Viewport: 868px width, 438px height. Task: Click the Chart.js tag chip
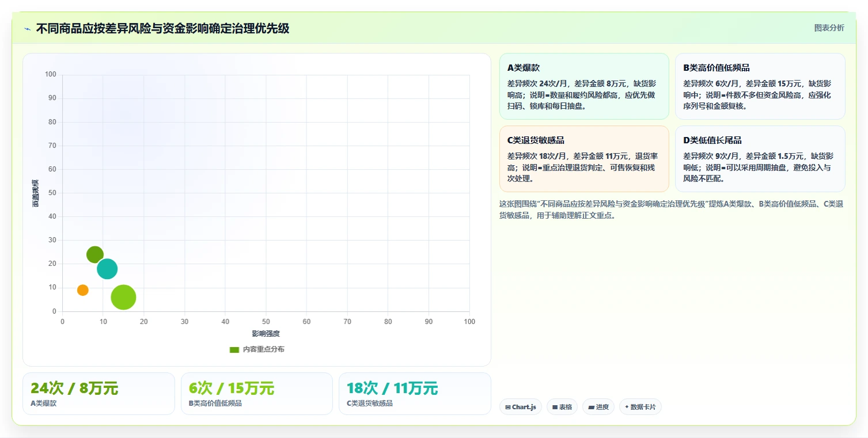521,407
